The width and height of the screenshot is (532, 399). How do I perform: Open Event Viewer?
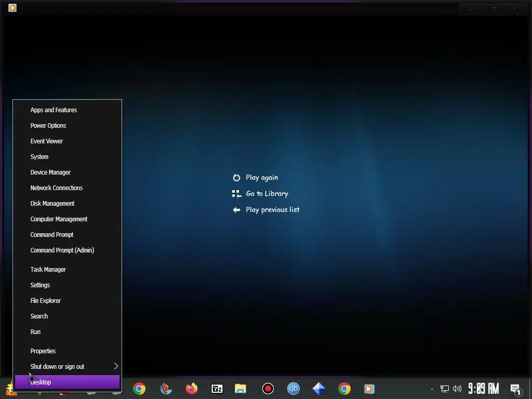coord(67,141)
